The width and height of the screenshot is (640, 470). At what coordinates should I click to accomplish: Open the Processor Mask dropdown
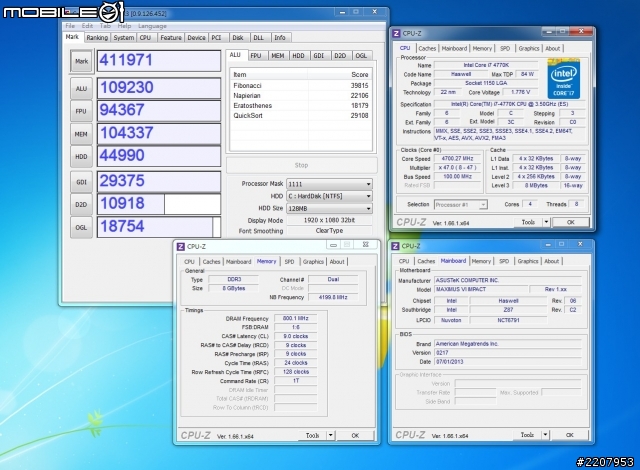[x=329, y=184]
